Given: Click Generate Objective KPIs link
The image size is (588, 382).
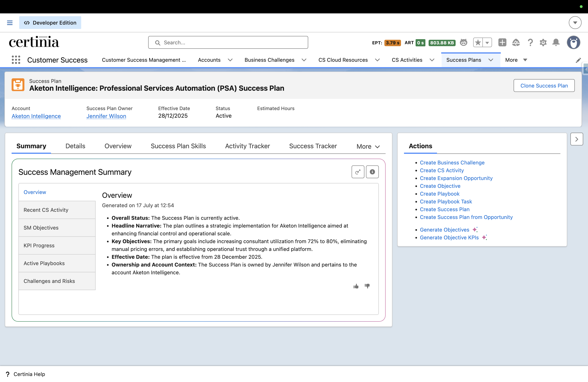Looking at the screenshot, I should click(449, 237).
